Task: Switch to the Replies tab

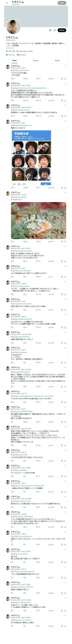Action: (x=36, y=61)
